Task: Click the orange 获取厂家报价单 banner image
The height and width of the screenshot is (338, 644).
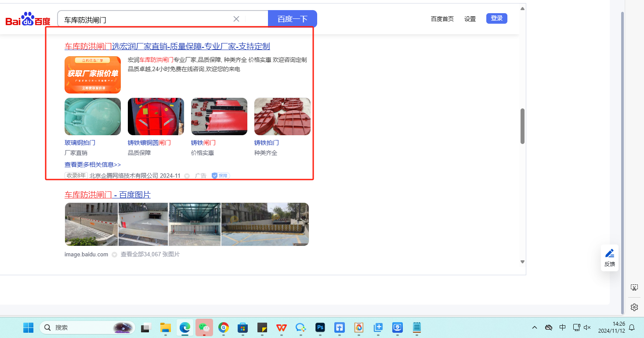Action: [93, 75]
